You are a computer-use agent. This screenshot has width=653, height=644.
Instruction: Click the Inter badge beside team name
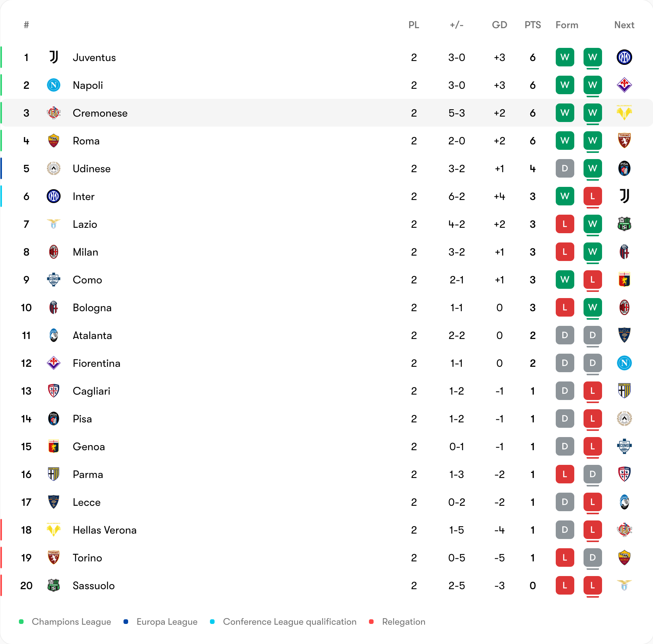tap(54, 196)
